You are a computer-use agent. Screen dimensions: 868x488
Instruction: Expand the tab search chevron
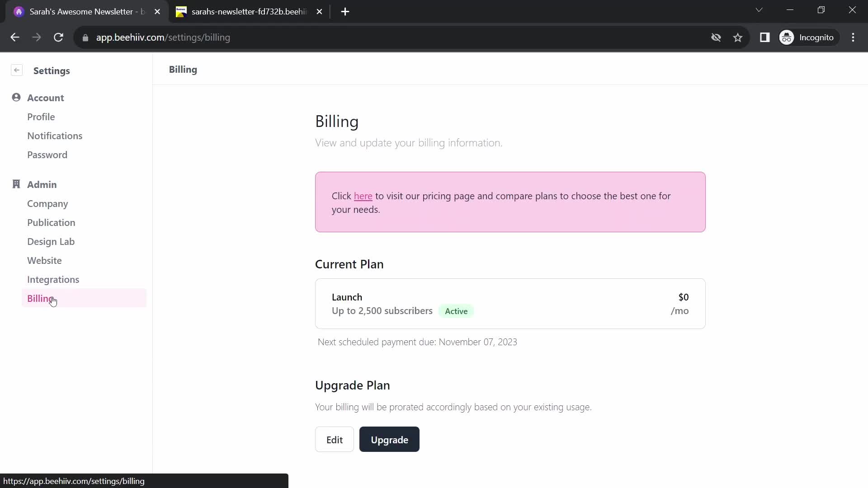(759, 10)
